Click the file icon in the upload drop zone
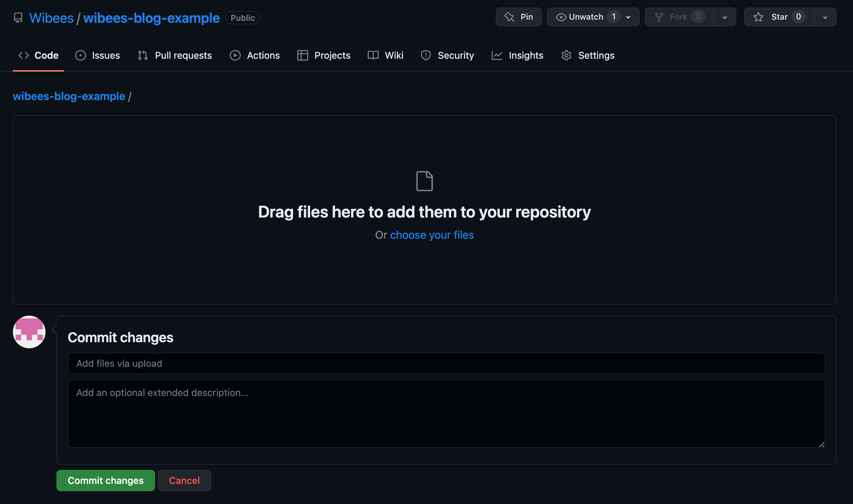This screenshot has width=853, height=504. [x=424, y=181]
